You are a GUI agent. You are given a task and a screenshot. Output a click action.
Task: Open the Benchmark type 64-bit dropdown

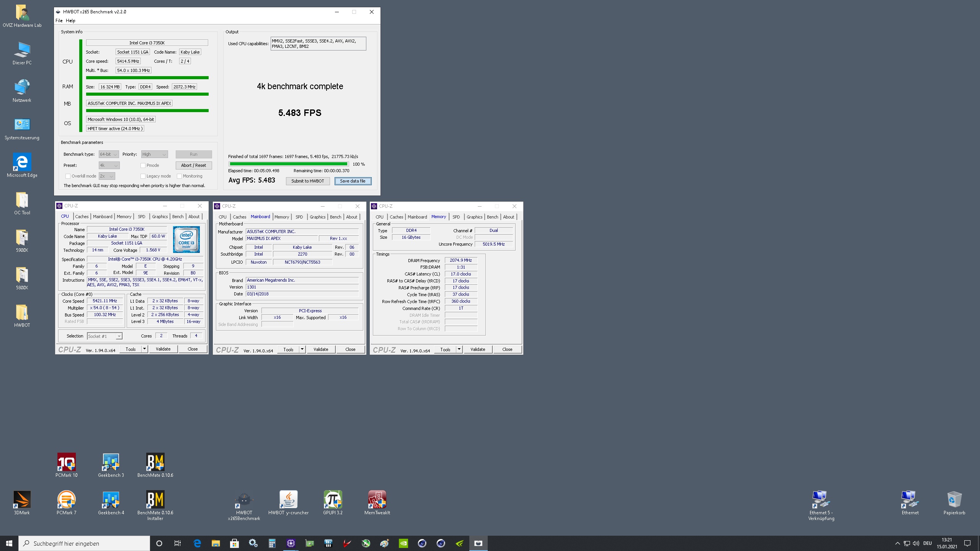tap(109, 154)
